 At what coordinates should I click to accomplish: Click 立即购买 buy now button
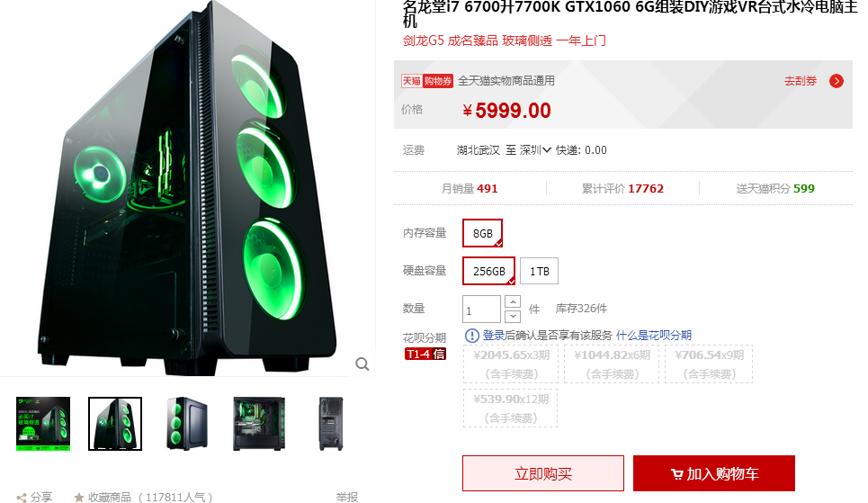coord(543,473)
